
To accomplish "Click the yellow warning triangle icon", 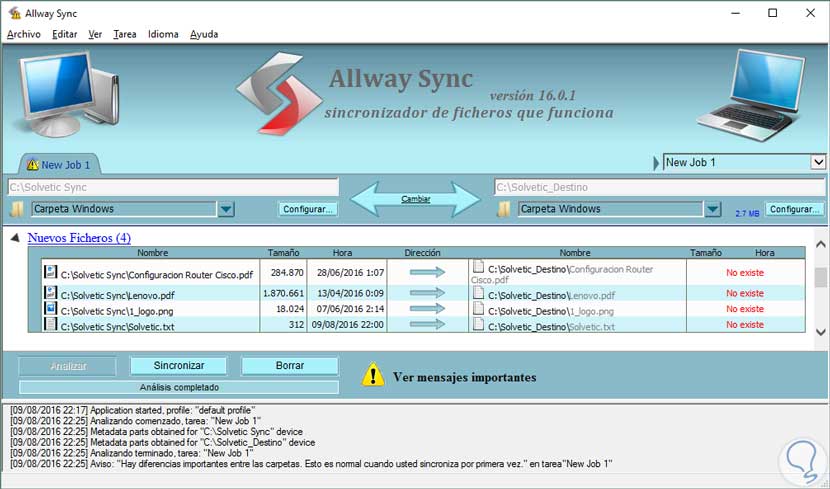I will tap(373, 374).
